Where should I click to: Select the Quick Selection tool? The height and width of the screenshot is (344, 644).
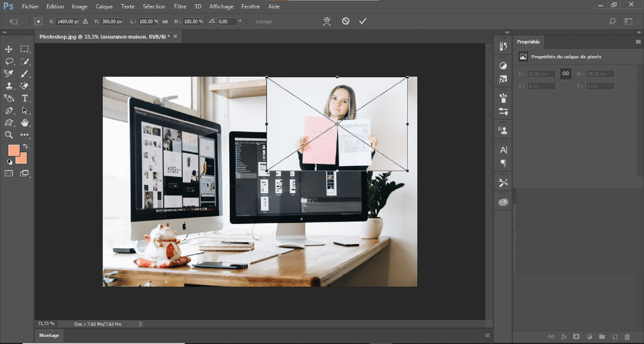(24, 62)
